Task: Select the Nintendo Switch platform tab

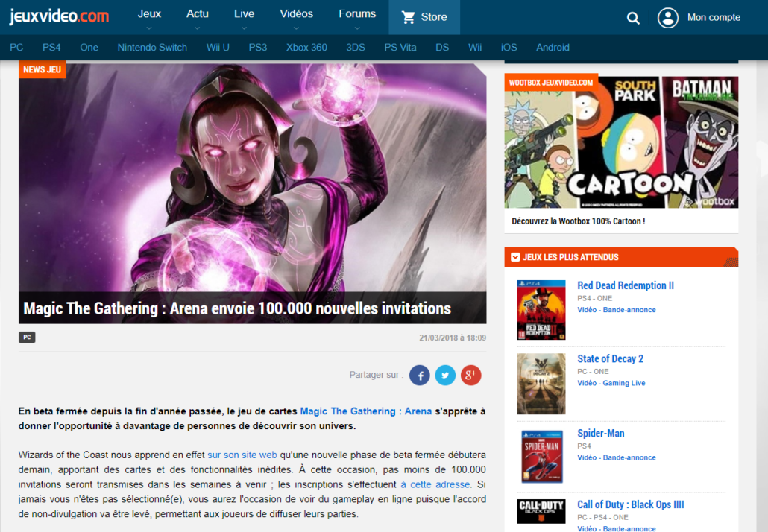Action: tap(152, 48)
